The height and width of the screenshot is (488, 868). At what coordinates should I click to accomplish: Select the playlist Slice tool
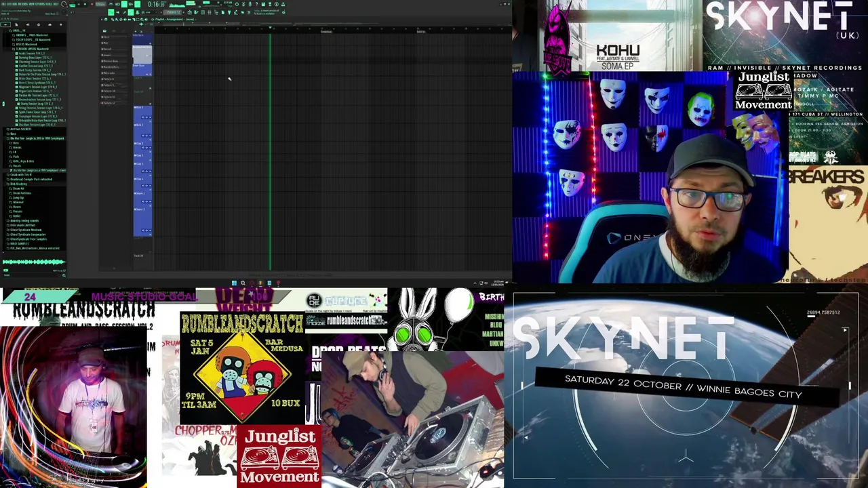(x=134, y=20)
